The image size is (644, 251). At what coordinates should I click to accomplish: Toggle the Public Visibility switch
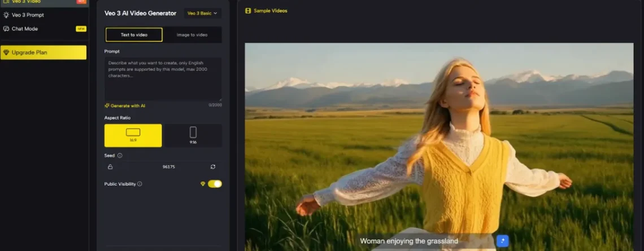215,184
